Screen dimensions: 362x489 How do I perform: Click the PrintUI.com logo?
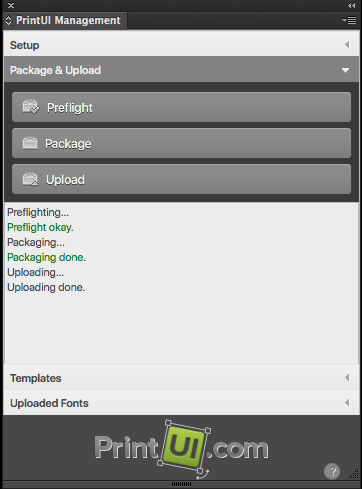pos(182,448)
